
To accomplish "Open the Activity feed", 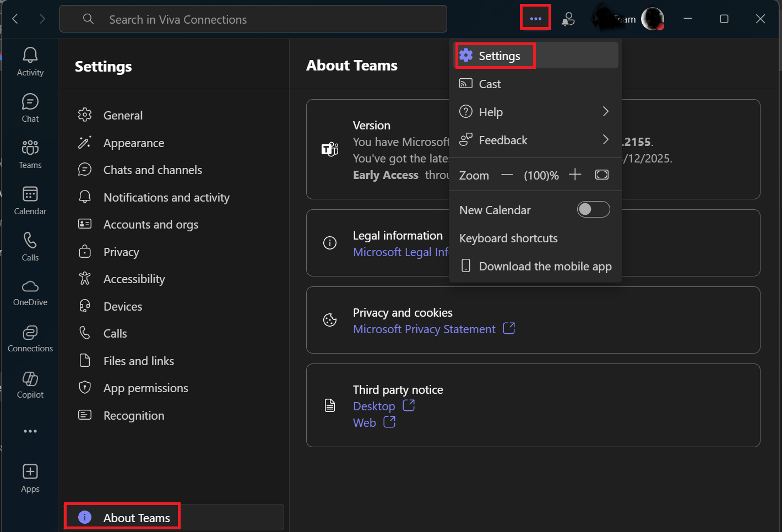I will tap(30, 61).
